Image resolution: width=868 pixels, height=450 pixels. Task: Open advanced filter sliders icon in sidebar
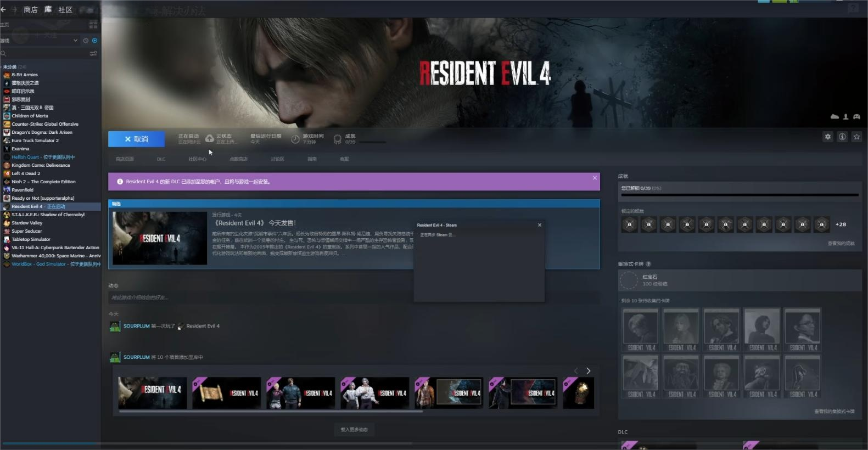(x=93, y=53)
